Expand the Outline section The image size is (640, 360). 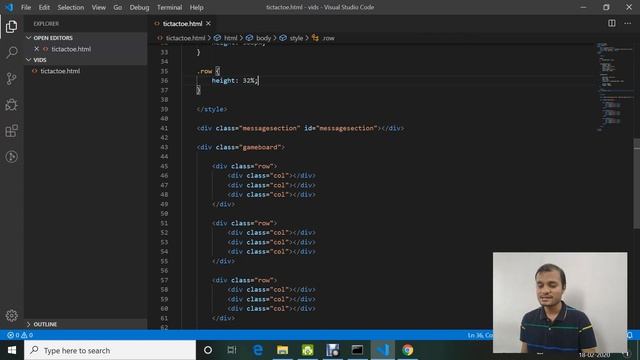click(x=85, y=324)
